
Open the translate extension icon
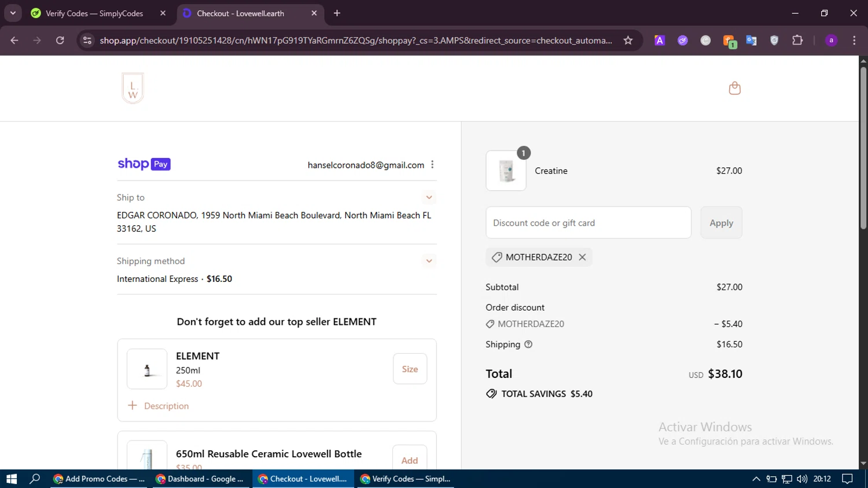tap(751, 41)
